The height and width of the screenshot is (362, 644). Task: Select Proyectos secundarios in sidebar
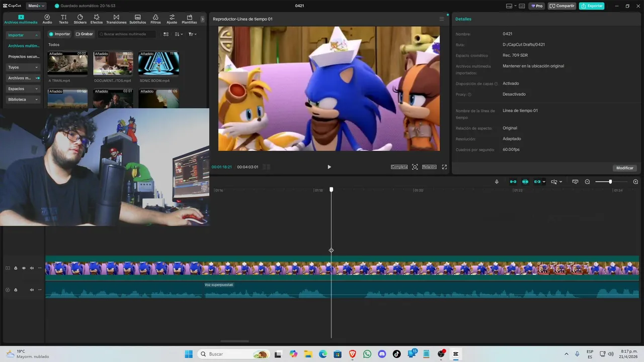[x=23, y=57]
